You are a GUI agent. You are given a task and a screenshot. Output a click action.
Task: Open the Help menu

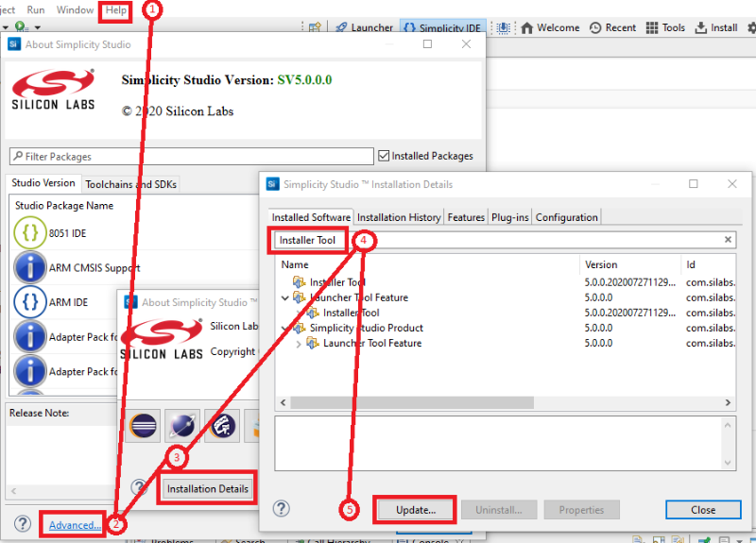point(115,10)
